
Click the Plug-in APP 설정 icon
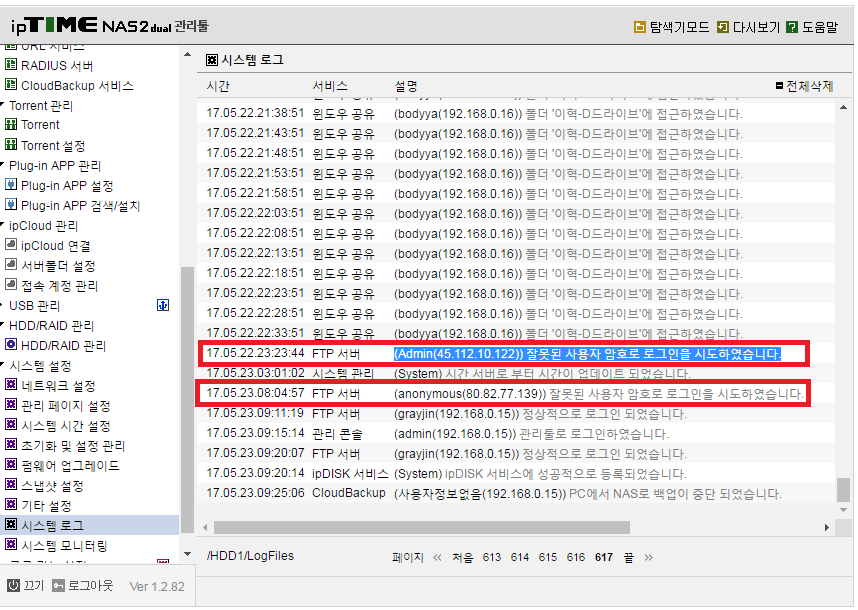[10, 184]
